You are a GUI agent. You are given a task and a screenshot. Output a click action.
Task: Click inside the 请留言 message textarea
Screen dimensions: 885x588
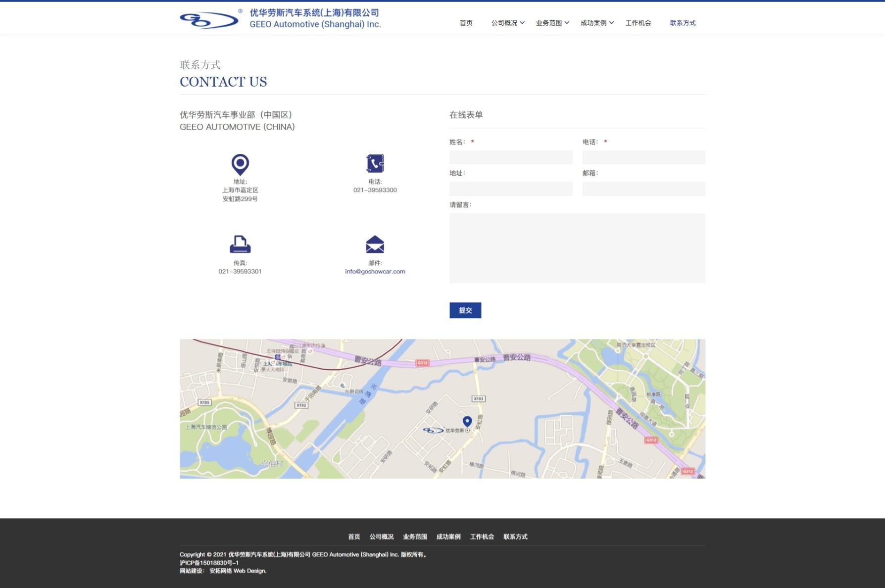(577, 248)
